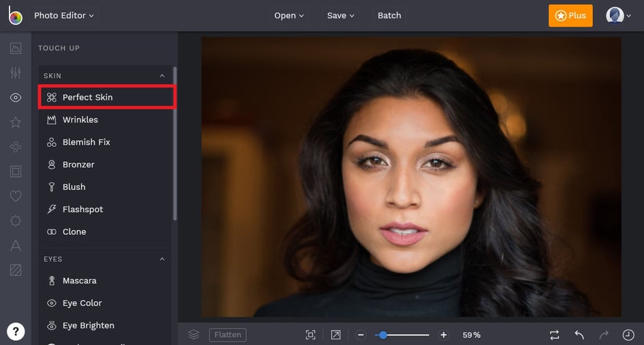Click the redo arrow icon

click(604, 335)
